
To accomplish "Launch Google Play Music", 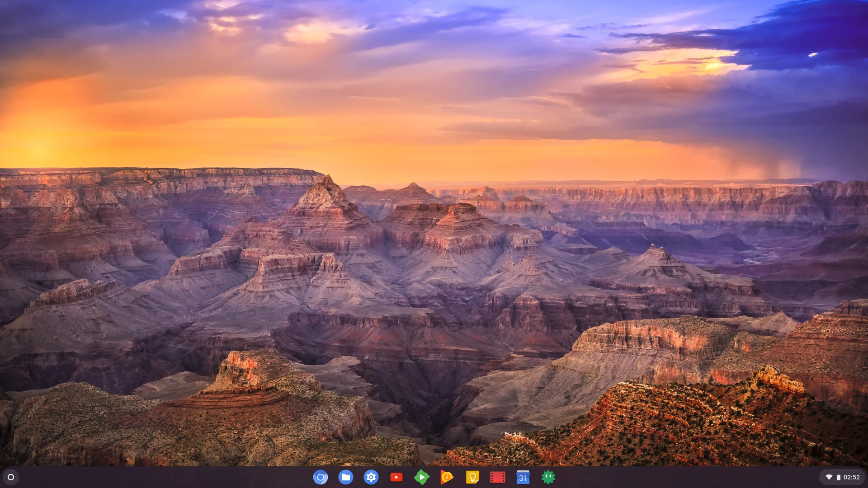I will click(x=447, y=477).
